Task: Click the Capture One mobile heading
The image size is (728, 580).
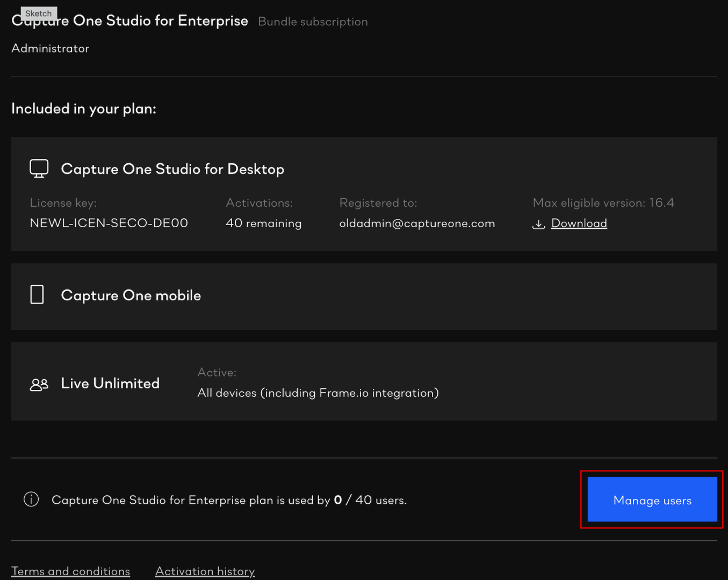Action: coord(131,295)
